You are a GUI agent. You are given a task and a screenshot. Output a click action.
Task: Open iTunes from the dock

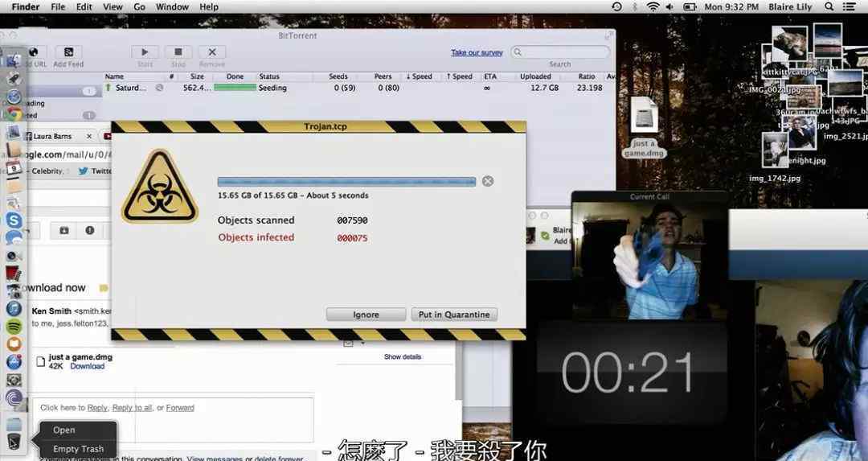(14, 308)
